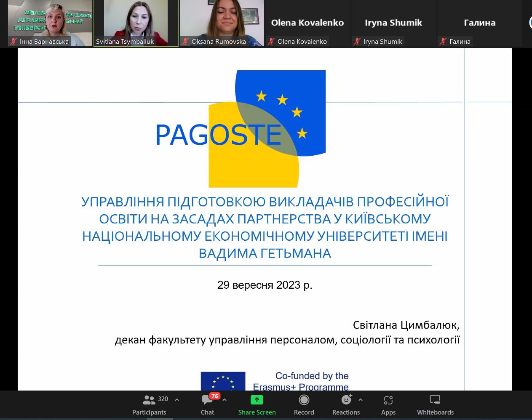The height and width of the screenshot is (420, 532).
Task: Open Whiteboards
Action: [x=435, y=405]
